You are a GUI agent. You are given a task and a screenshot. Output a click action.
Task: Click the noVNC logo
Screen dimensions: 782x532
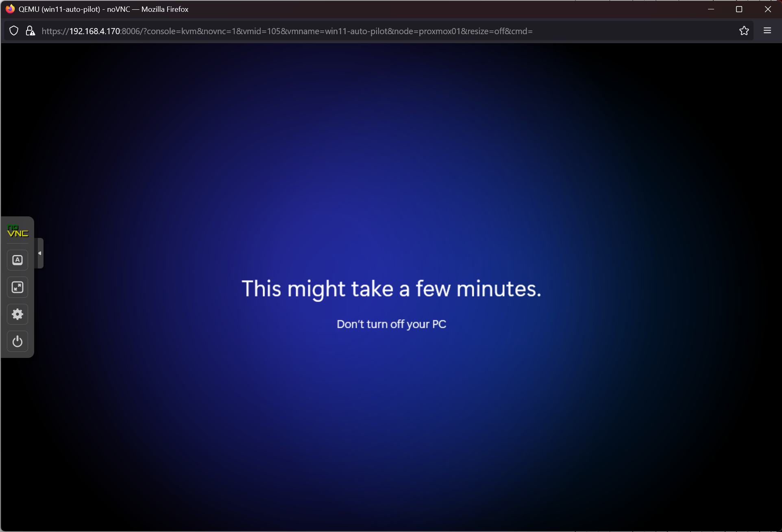coord(17,231)
